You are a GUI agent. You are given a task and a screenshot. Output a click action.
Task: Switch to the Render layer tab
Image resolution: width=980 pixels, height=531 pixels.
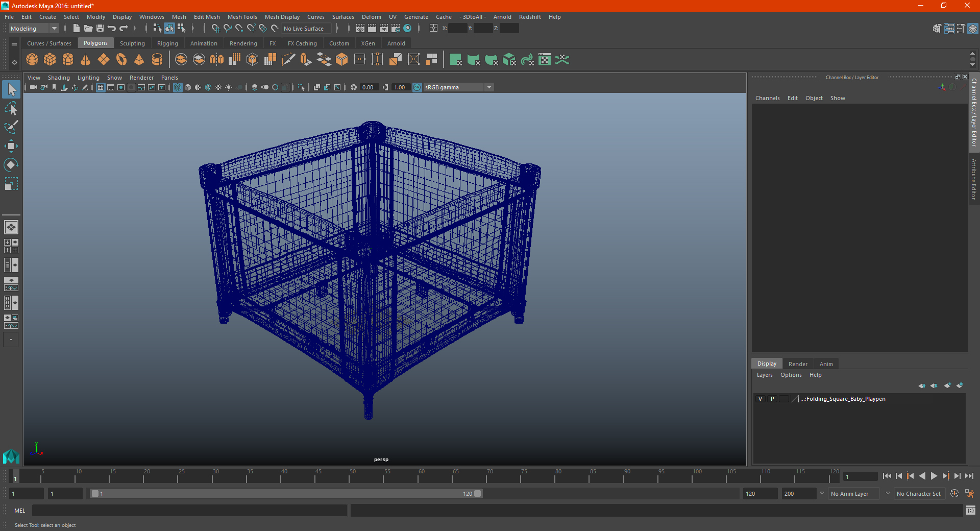click(798, 364)
